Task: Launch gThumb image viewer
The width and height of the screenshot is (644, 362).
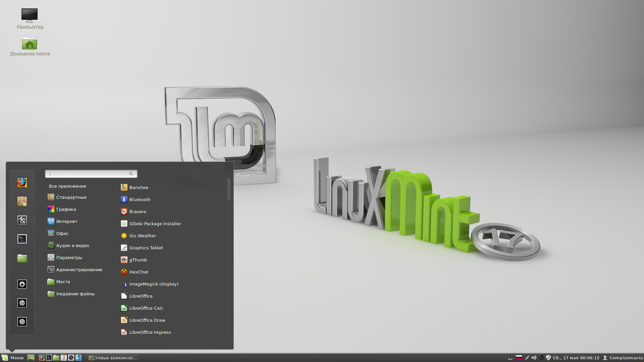Action: [134, 260]
